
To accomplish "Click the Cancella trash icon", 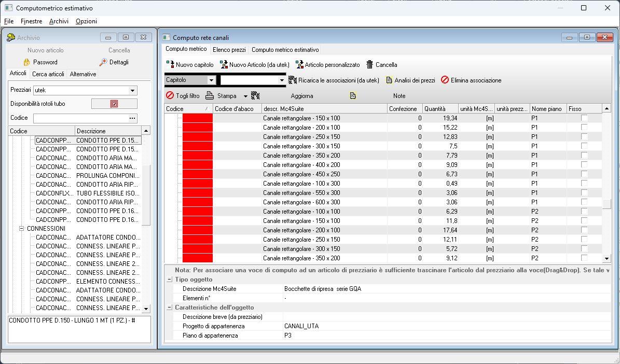I will 370,65.
